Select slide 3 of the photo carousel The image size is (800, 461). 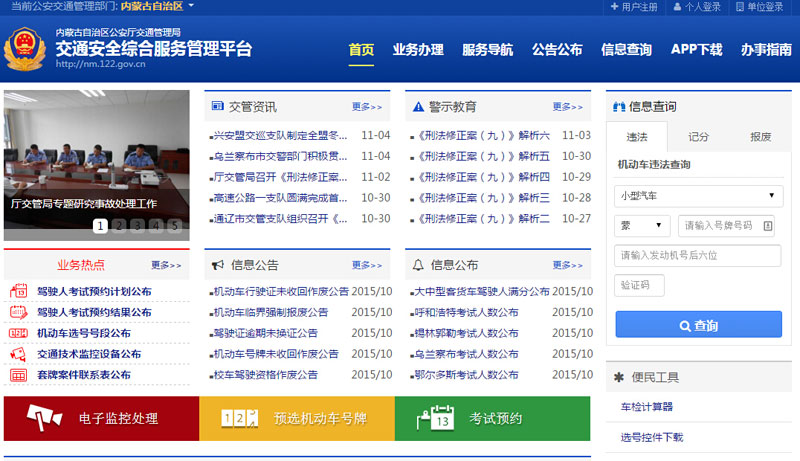pos(138,225)
